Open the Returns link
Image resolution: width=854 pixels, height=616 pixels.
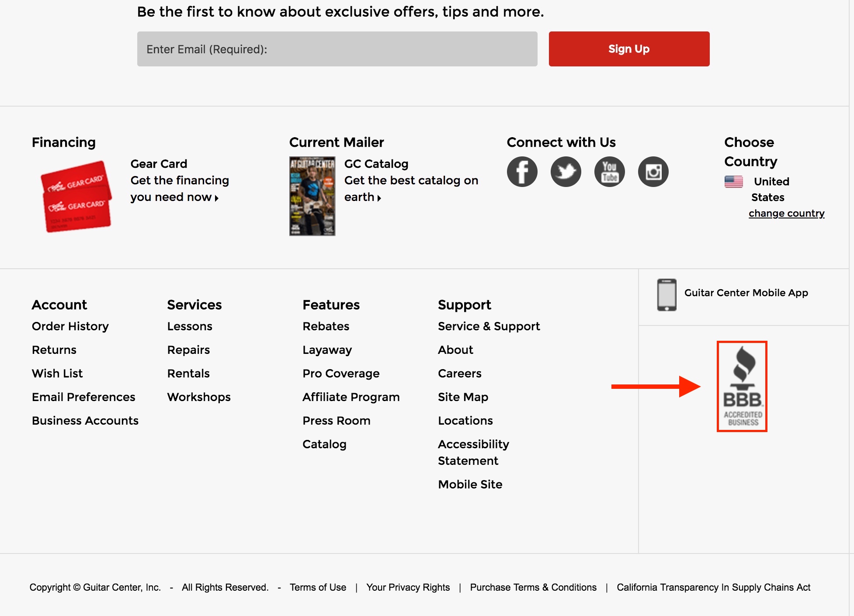click(54, 350)
